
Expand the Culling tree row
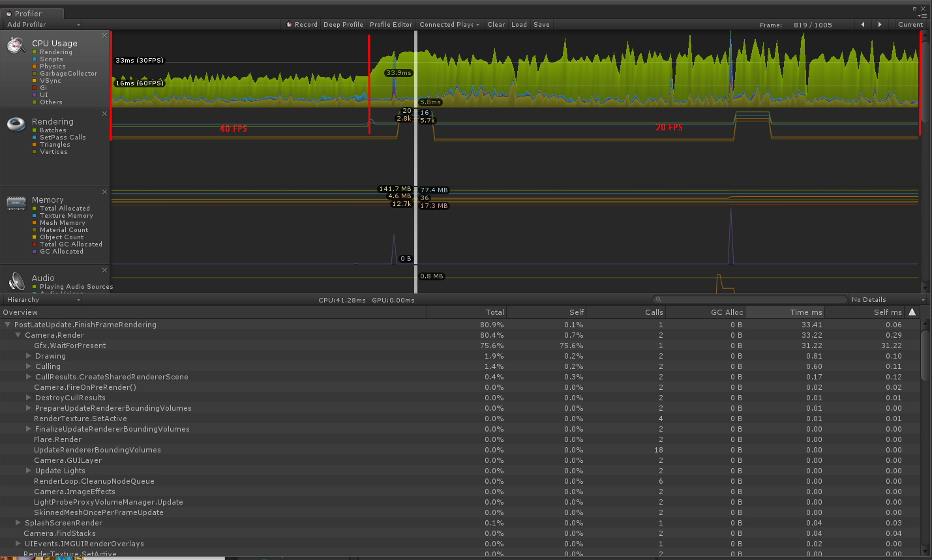point(29,366)
